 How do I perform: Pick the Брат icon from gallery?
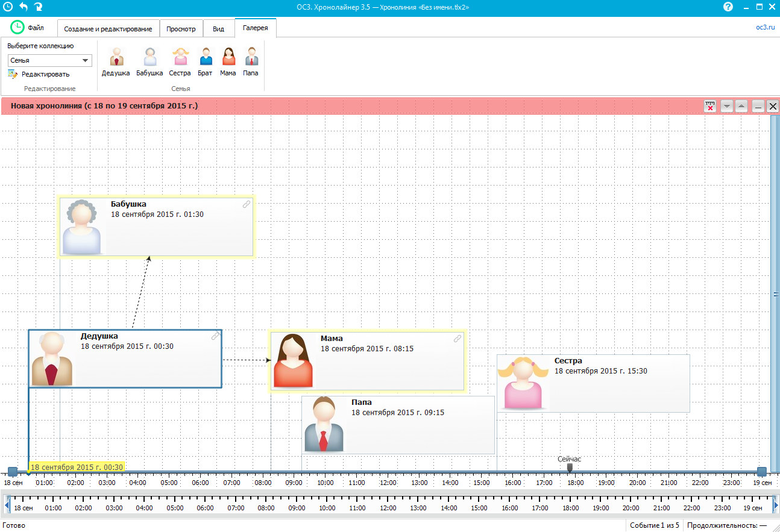205,57
